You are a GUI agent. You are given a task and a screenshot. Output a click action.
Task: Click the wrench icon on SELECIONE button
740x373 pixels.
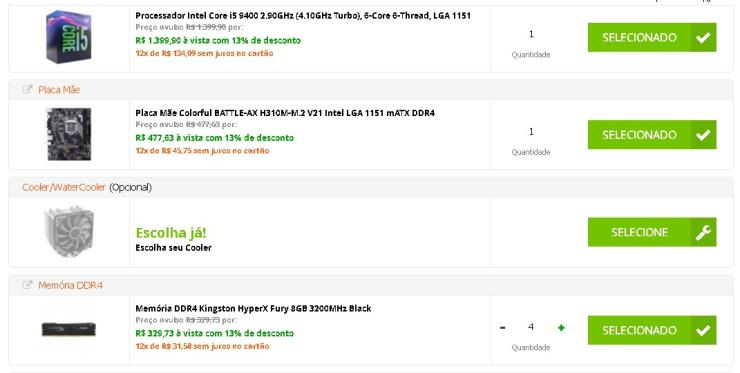pos(703,232)
